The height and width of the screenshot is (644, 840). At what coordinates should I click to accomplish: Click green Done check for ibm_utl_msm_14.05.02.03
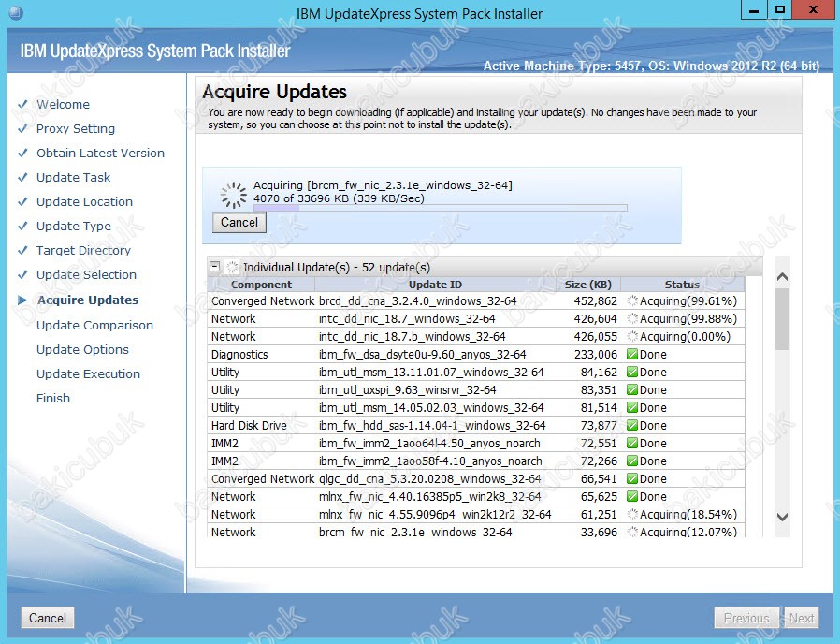click(x=632, y=407)
